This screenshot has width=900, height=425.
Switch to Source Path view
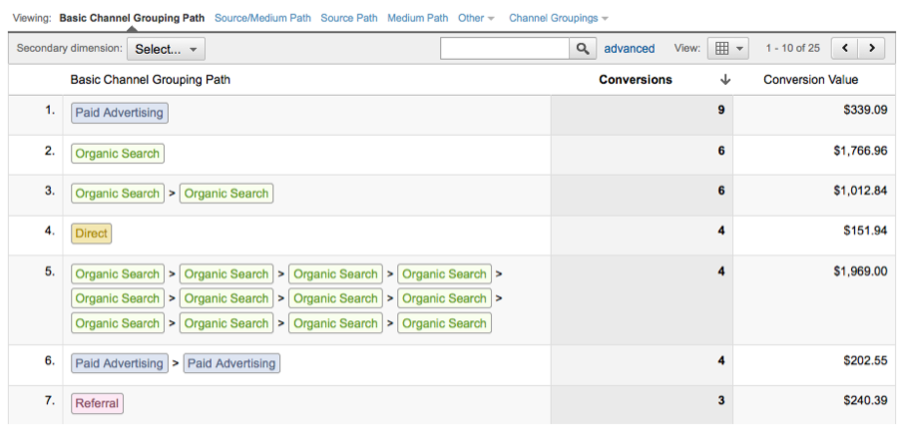pos(348,18)
